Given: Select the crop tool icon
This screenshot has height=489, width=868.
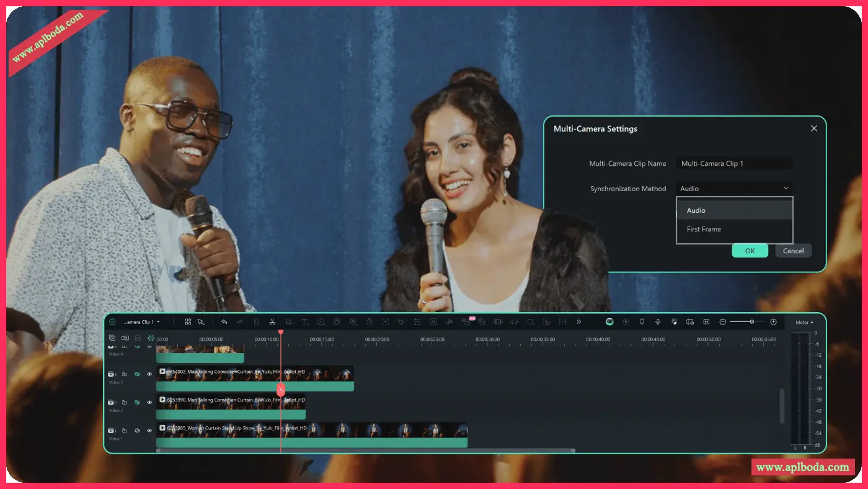Looking at the screenshot, I should pos(288,322).
